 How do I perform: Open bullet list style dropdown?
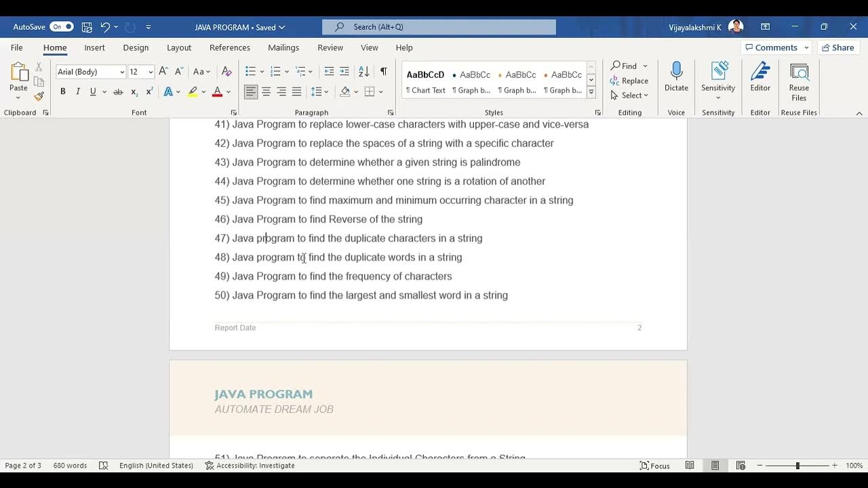tap(262, 72)
